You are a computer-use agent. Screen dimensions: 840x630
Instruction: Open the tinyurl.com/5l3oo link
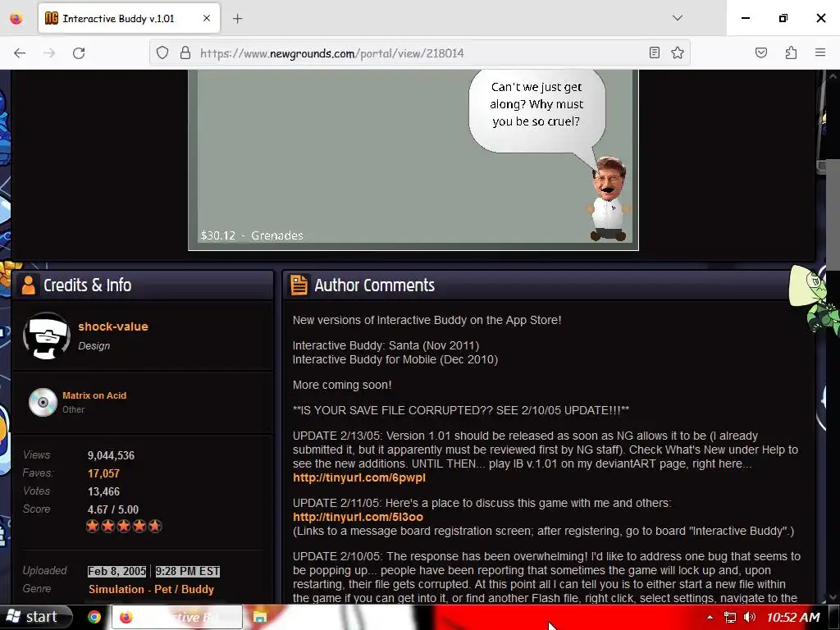tap(358, 517)
